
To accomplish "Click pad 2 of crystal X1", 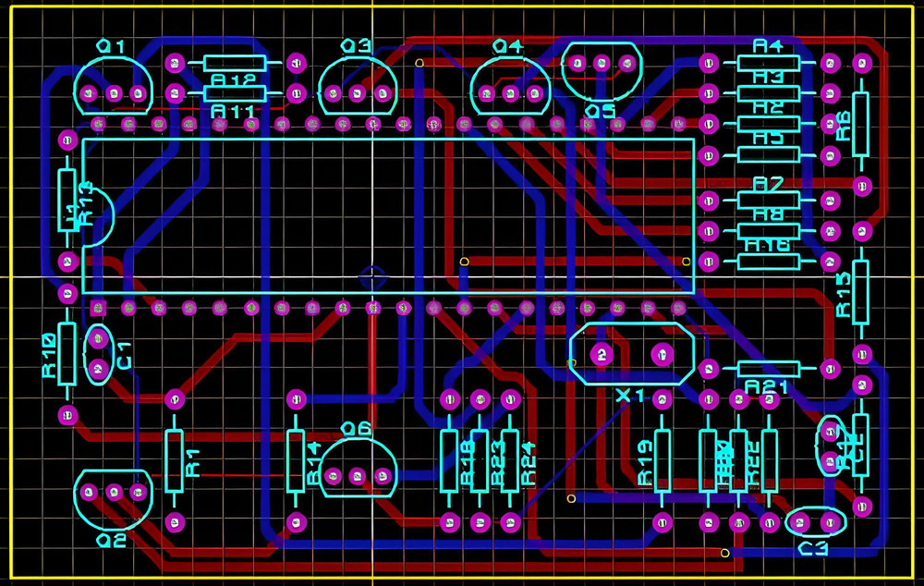I will coord(602,355).
